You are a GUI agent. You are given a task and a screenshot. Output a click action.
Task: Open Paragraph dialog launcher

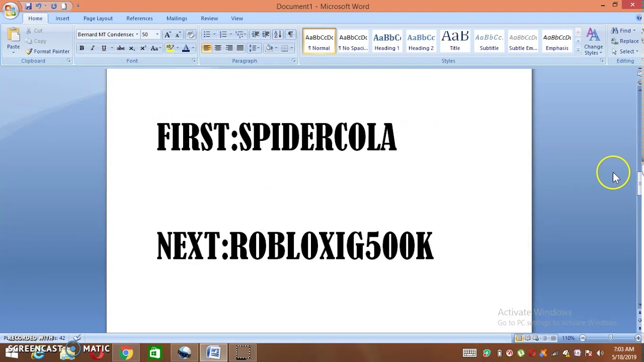(294, 61)
